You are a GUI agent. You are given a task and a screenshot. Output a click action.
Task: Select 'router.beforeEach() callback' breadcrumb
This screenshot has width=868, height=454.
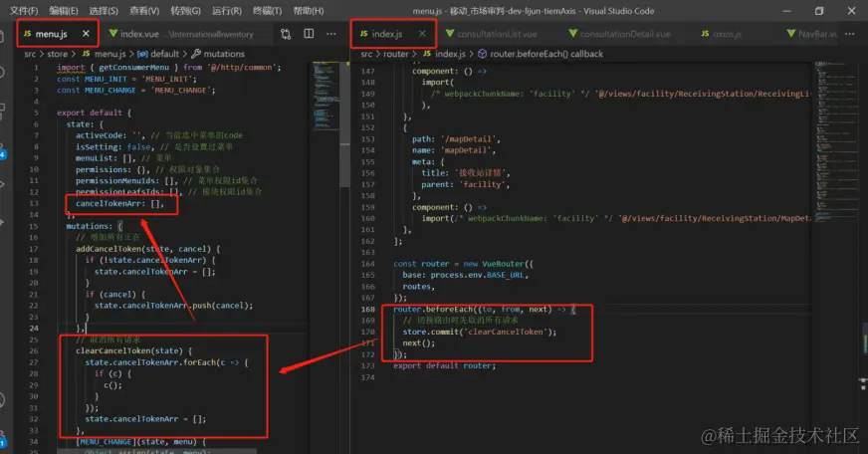click(x=545, y=54)
